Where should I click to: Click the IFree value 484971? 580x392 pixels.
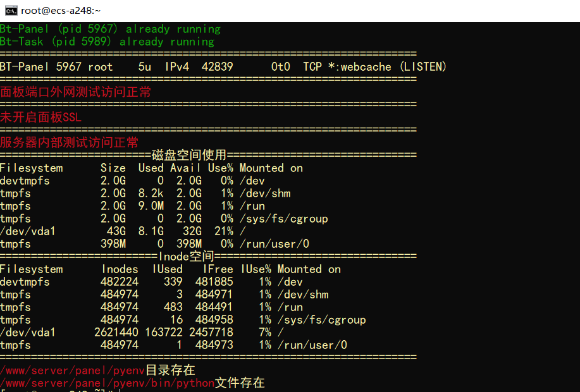[x=214, y=295]
